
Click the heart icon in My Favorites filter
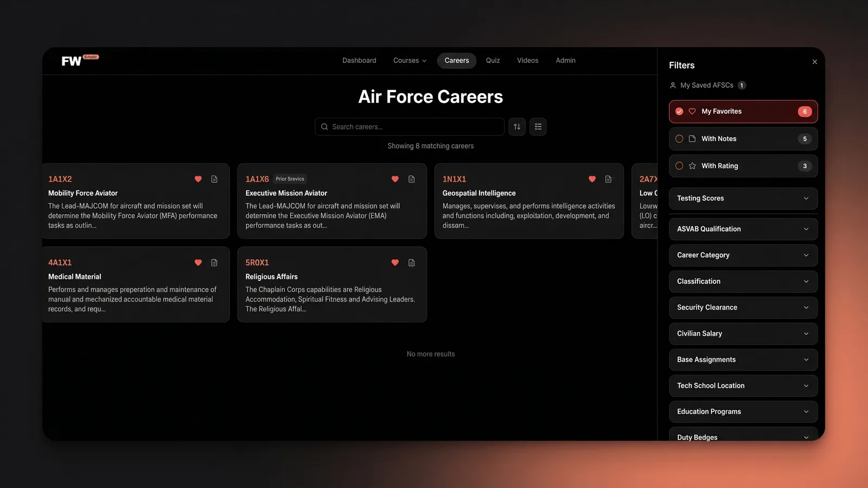pyautogui.click(x=692, y=111)
